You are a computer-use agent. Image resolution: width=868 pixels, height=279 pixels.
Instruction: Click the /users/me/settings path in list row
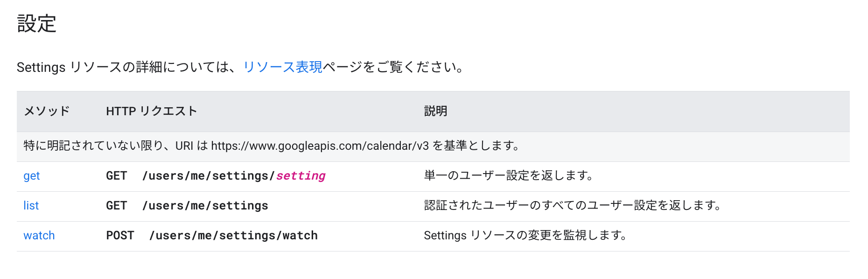coord(205,206)
